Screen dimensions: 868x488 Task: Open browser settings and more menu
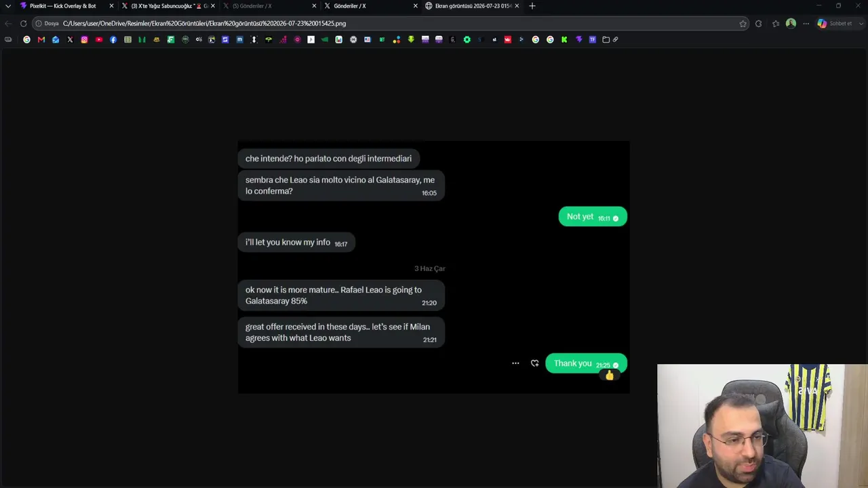tap(806, 23)
